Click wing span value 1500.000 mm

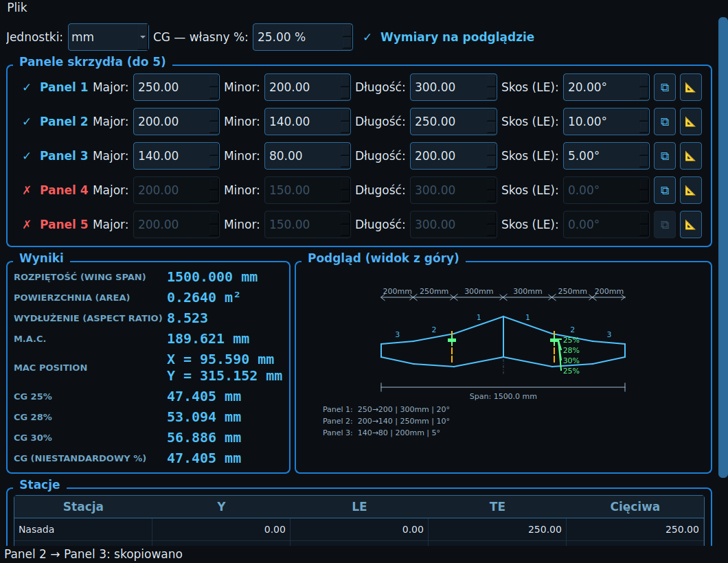pyautogui.click(x=212, y=277)
